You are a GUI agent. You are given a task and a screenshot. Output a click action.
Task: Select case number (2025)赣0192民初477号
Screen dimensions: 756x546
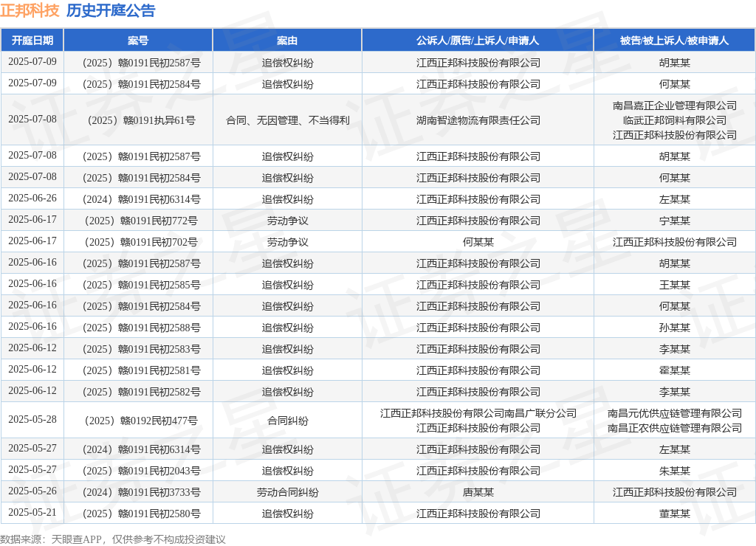(x=141, y=421)
